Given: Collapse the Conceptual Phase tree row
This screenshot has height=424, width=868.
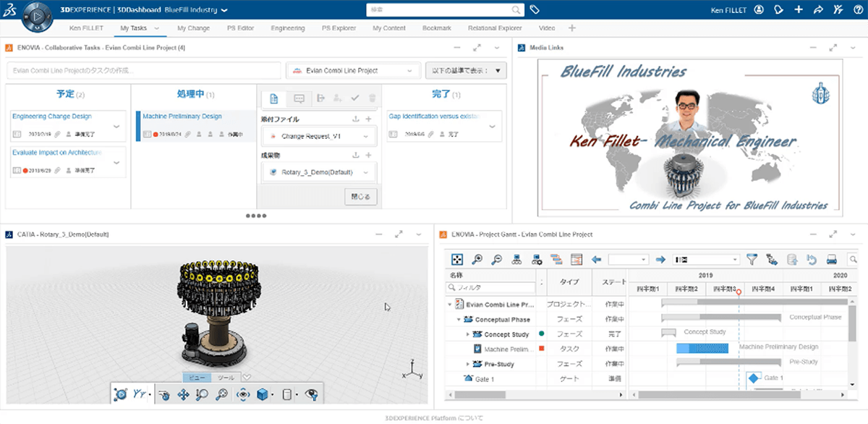Looking at the screenshot, I should 459,319.
